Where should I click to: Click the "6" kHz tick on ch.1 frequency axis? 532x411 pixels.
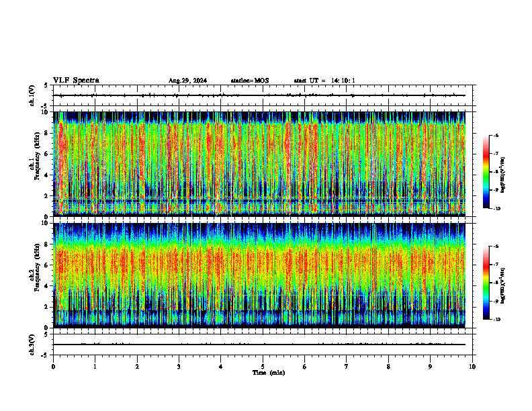coord(46,154)
